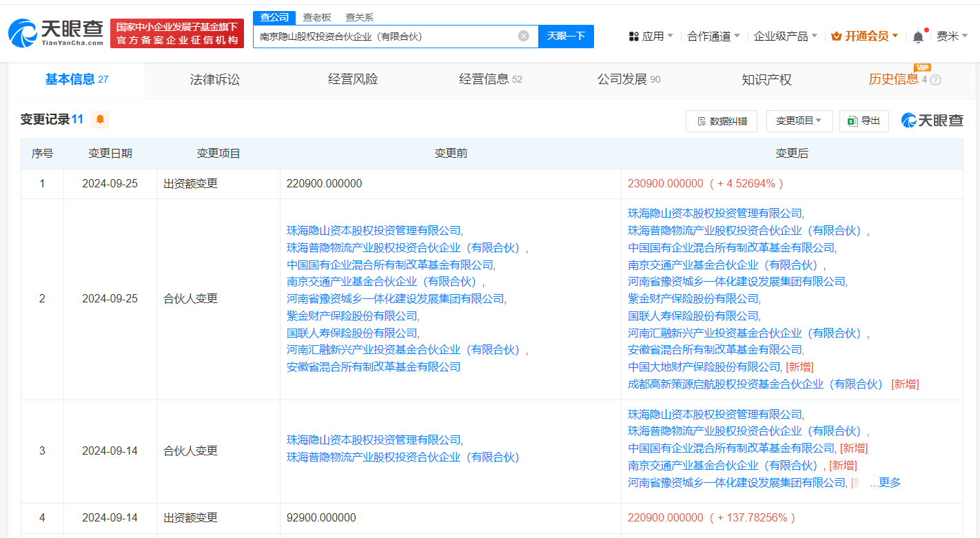Screen dimensions: 980x538
Task: Click the 220900.000000 变更前 value in record 1
Action: click(x=324, y=184)
